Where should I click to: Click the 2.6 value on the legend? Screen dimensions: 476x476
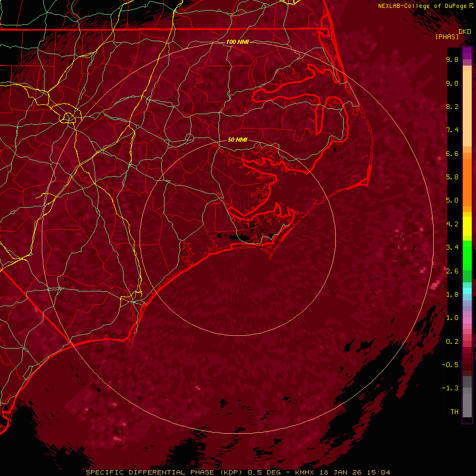tap(452, 271)
